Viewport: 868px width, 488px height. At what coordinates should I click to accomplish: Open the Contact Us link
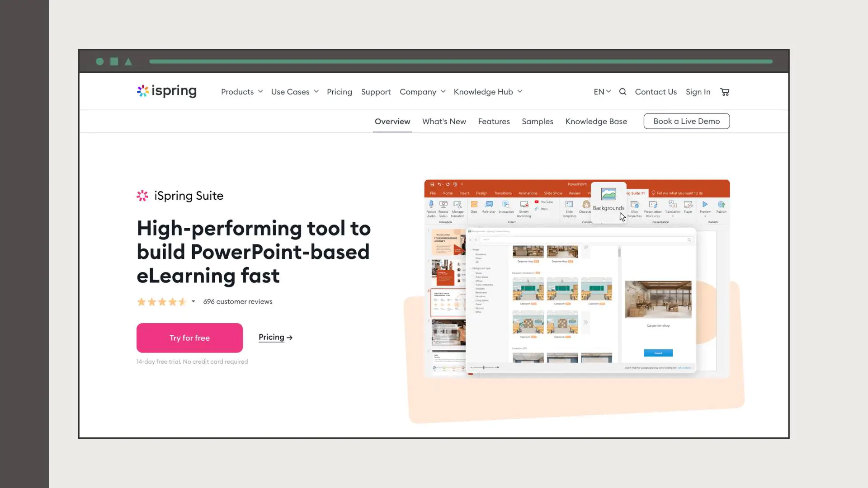coord(656,92)
